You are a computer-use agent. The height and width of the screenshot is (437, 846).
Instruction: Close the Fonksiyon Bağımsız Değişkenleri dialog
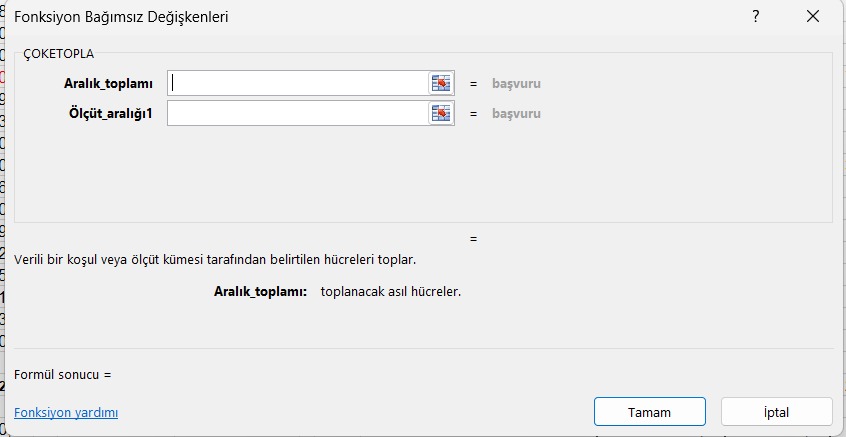(812, 17)
